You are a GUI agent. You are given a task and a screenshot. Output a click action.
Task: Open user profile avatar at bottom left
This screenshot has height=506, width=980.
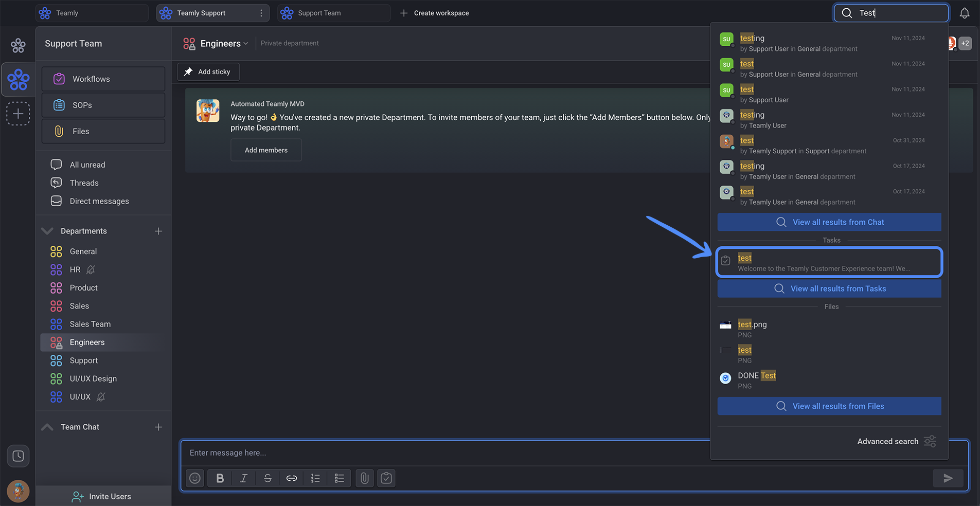pos(18,491)
